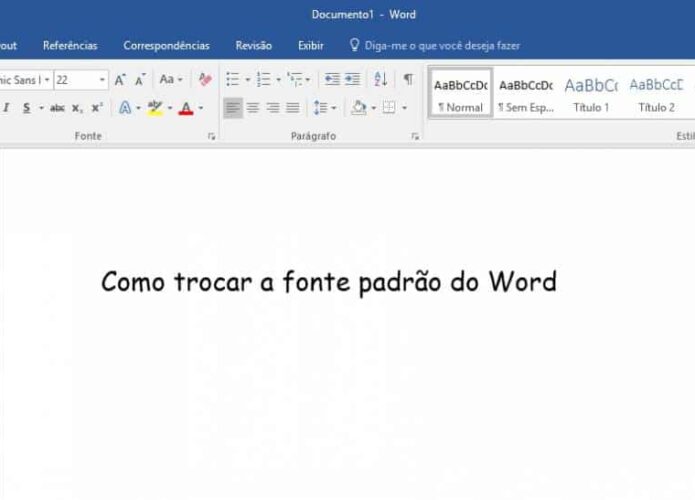Toggle justify alignment
Viewport: 695px width, 500px height.
[293, 108]
